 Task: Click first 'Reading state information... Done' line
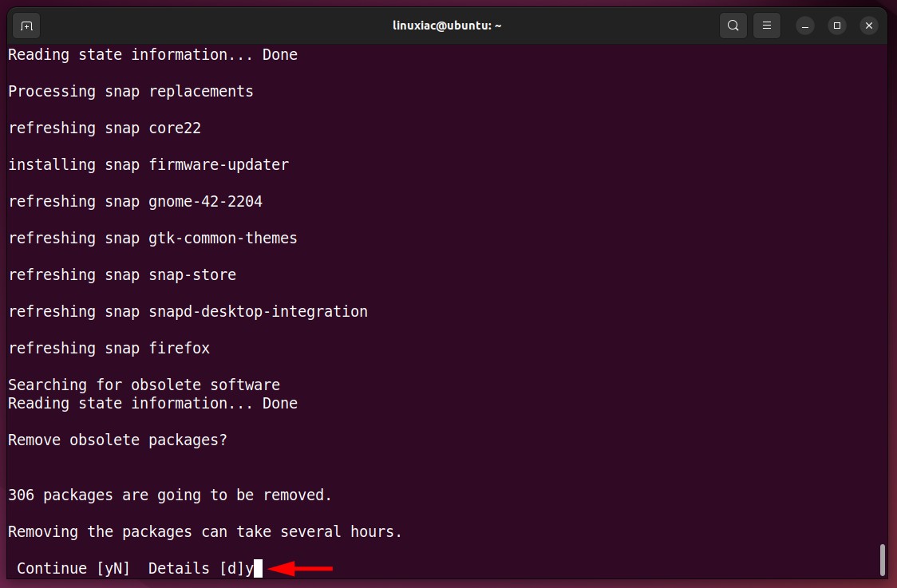(x=152, y=55)
